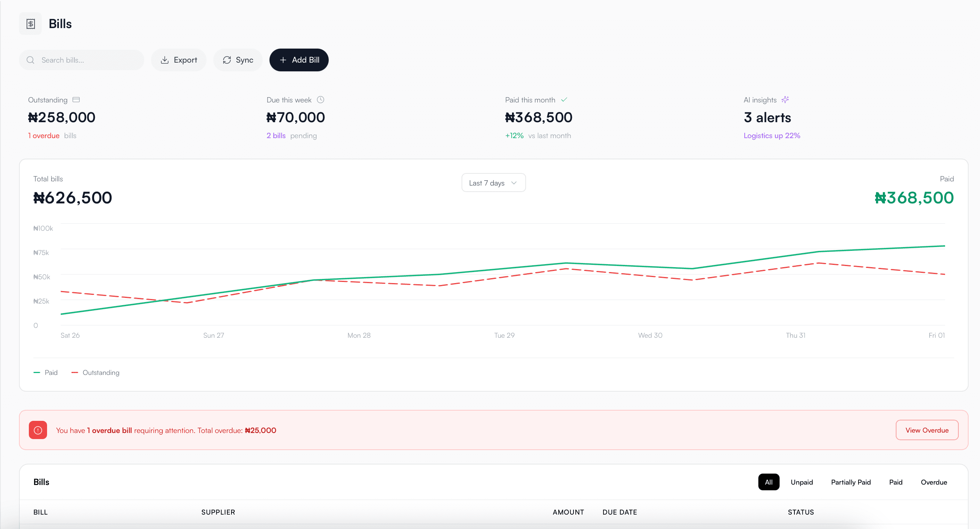This screenshot has height=529, width=980.
Task: Switch to the Overdue tab
Action: (x=934, y=482)
